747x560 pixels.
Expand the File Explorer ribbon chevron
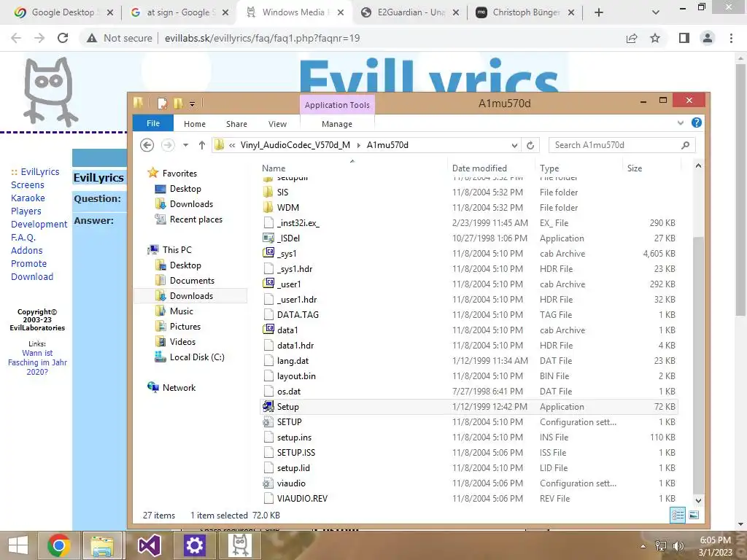(681, 122)
